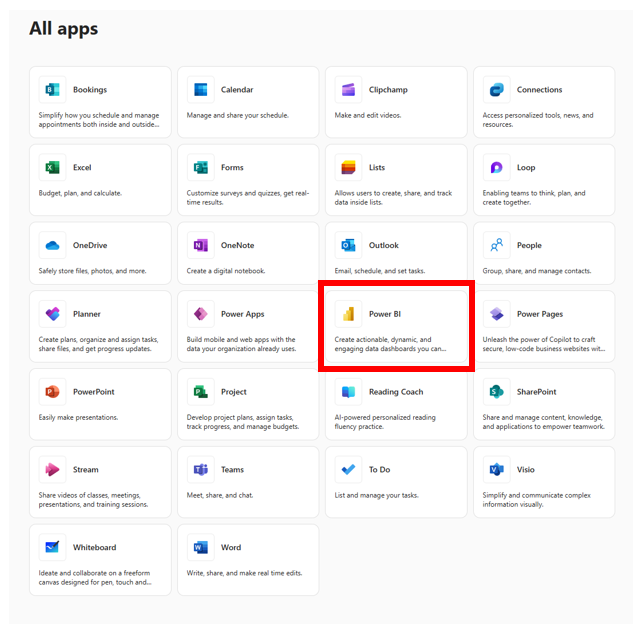Click the Forms surveys and quizzes description
642x637 pixels.
pos(248,198)
